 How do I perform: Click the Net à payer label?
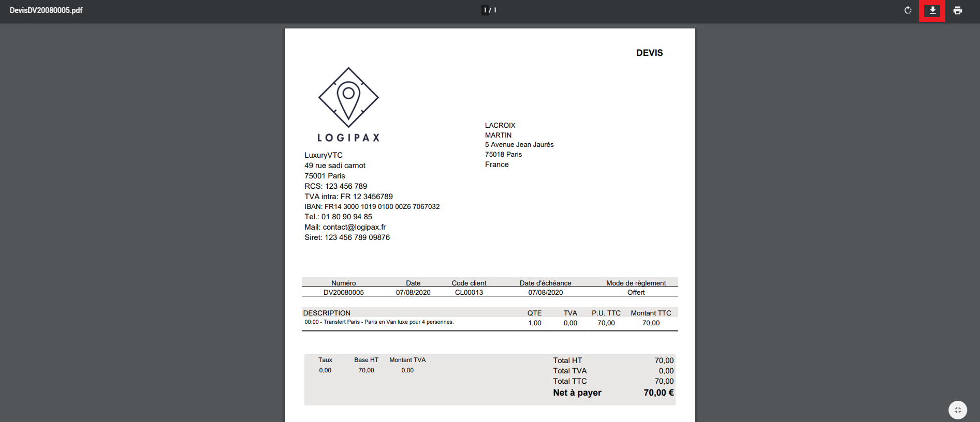(577, 393)
